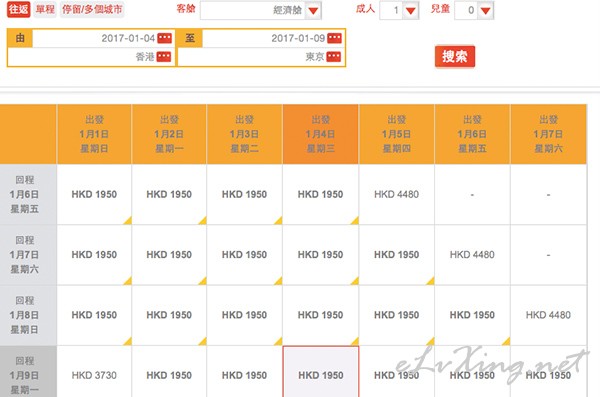This screenshot has height=397, width=600.
Task: Open calendar icon beside return date 2017-01-09
Action: pyautogui.click(x=334, y=38)
